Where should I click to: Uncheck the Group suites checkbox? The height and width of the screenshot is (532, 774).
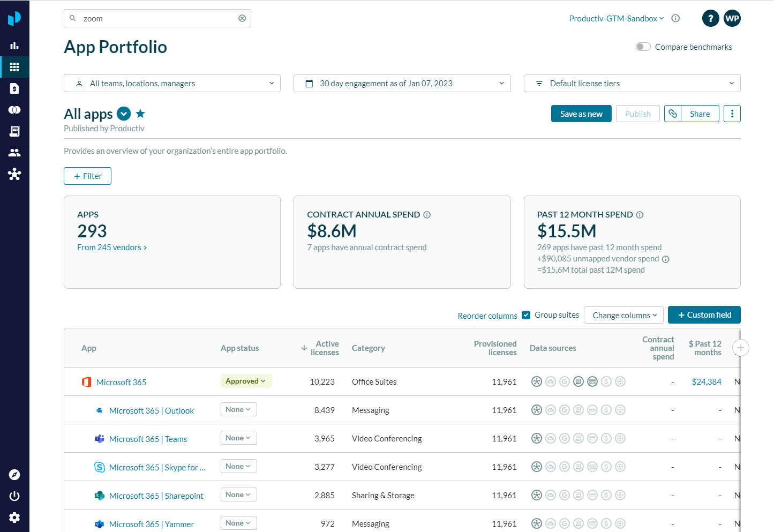pyautogui.click(x=526, y=315)
